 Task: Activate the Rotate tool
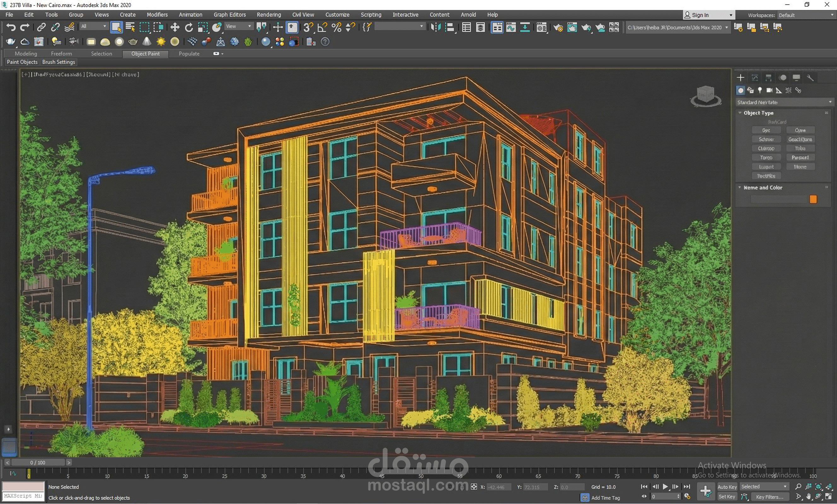pyautogui.click(x=188, y=27)
